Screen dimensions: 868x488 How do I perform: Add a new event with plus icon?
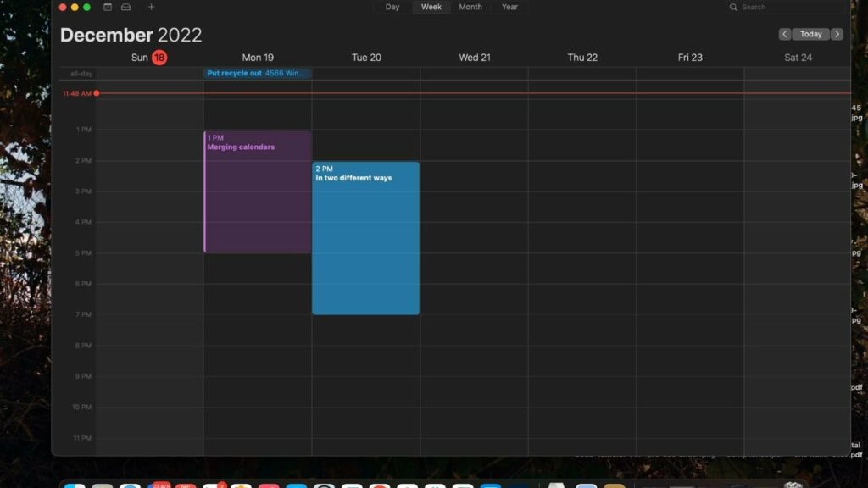tap(152, 7)
